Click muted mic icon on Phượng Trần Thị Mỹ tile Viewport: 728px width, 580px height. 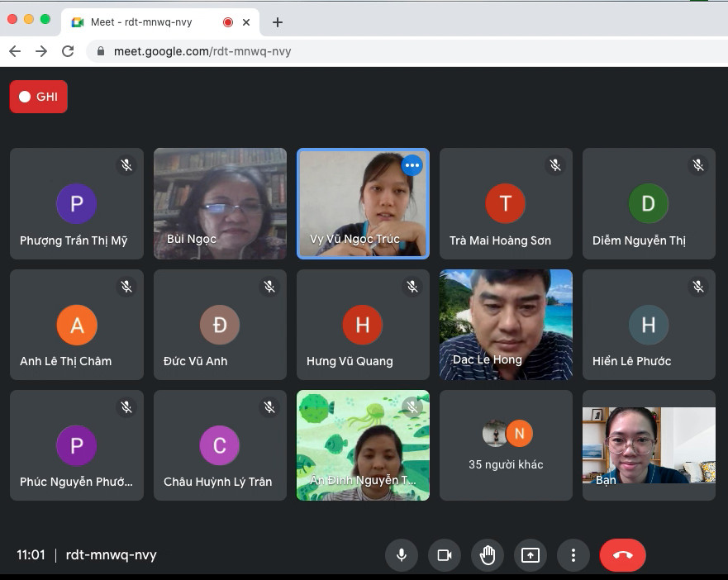pos(126,165)
